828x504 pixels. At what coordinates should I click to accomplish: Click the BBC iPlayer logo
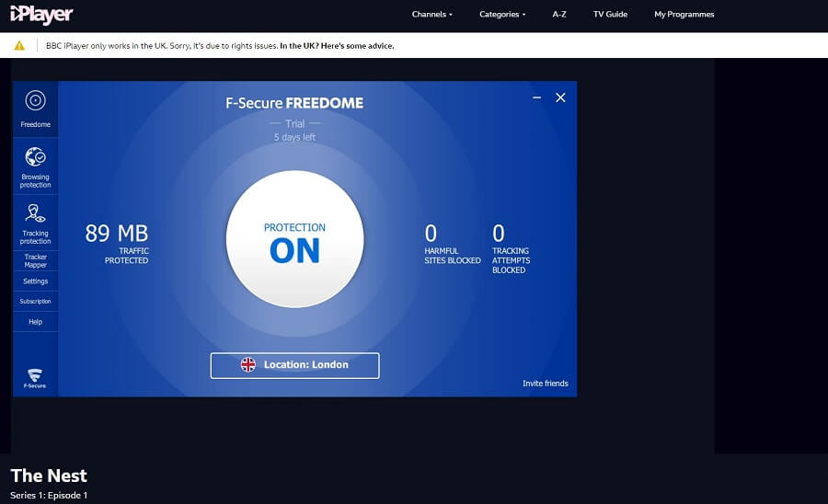tap(41, 14)
